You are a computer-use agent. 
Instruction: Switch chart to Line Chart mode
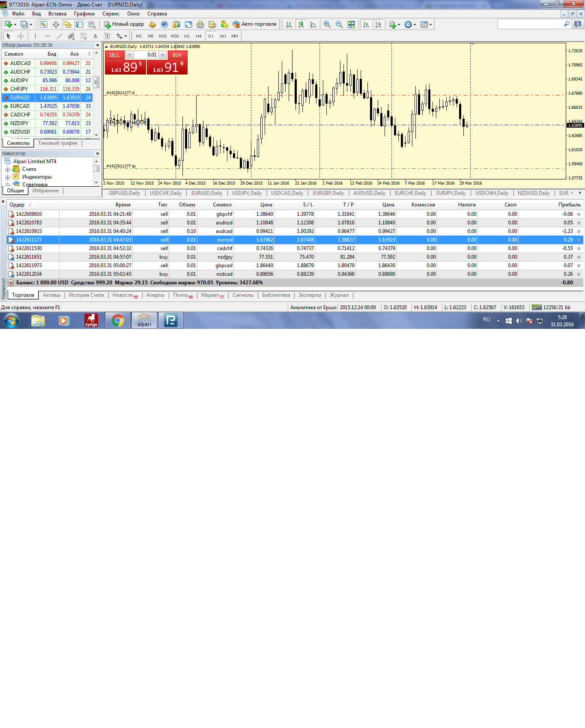click(x=313, y=24)
